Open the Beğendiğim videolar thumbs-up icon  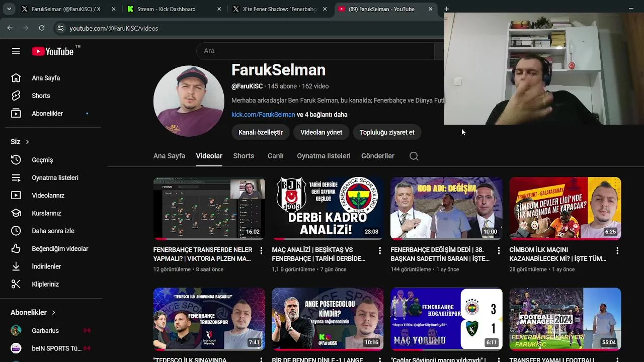[16, 249]
